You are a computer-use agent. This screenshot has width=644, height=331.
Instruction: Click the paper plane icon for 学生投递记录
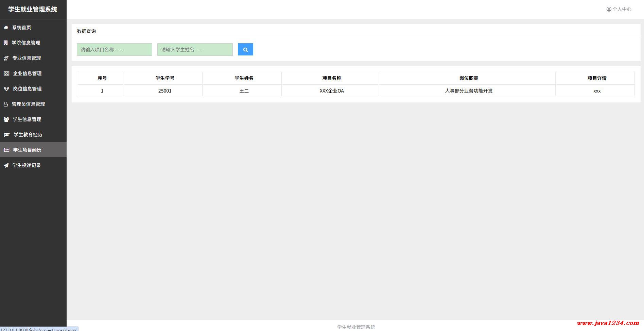[6, 165]
